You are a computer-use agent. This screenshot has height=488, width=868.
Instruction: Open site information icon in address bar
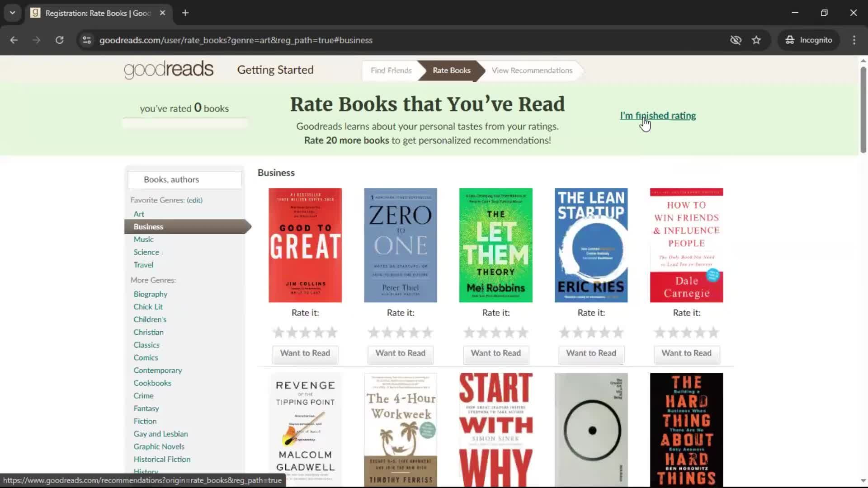pos(87,40)
